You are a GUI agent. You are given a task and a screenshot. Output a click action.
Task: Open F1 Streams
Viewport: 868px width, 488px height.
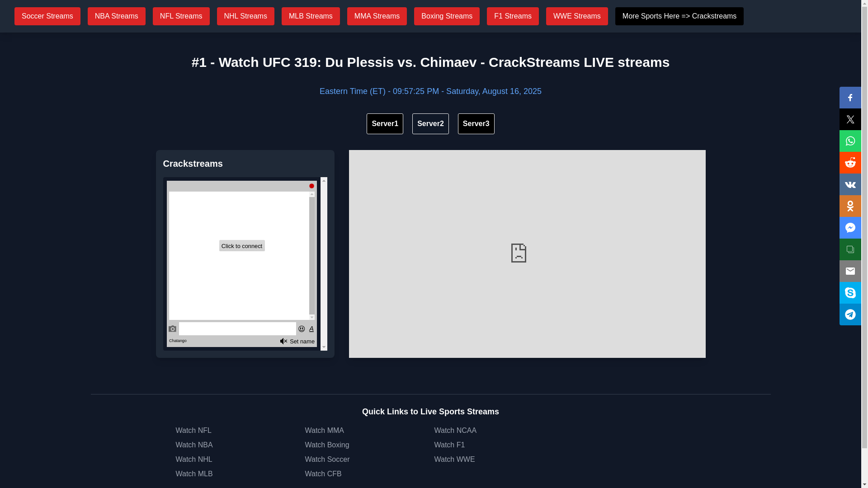(513, 16)
